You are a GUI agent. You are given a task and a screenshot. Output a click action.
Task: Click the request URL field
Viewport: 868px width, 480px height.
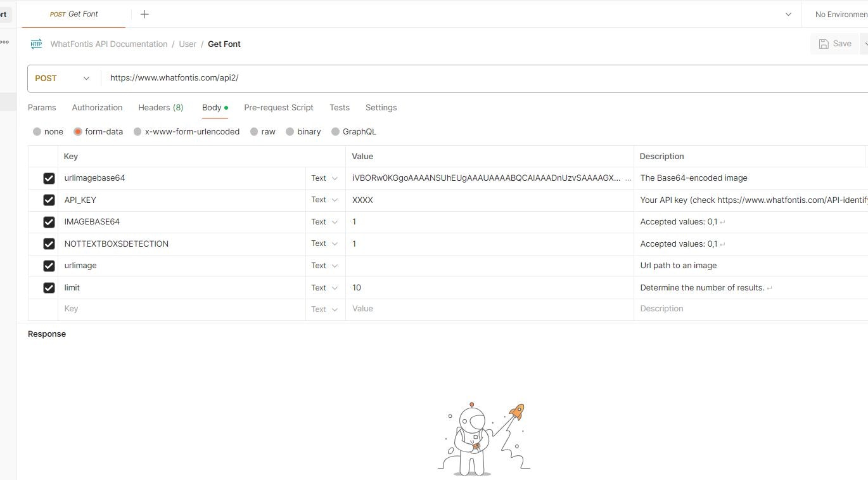[x=485, y=78]
